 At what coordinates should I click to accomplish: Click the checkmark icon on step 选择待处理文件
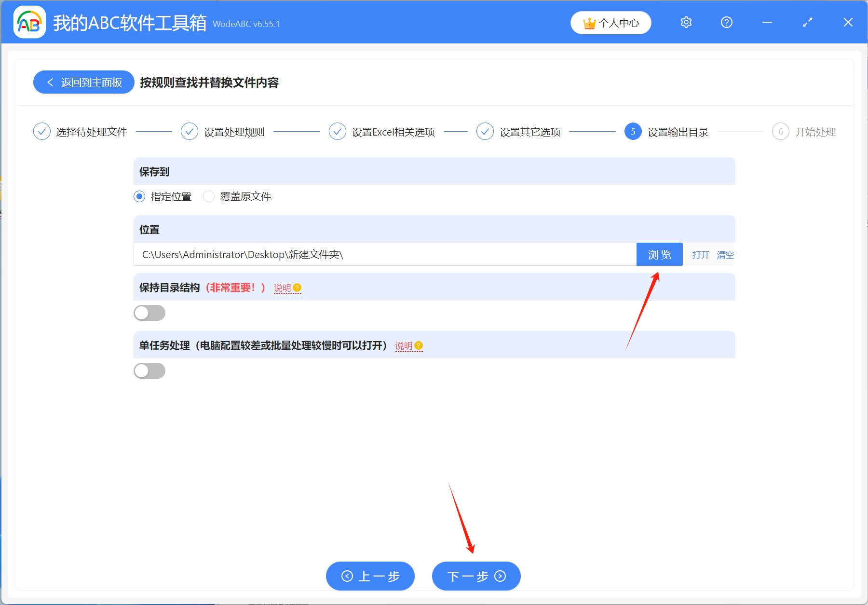click(42, 131)
